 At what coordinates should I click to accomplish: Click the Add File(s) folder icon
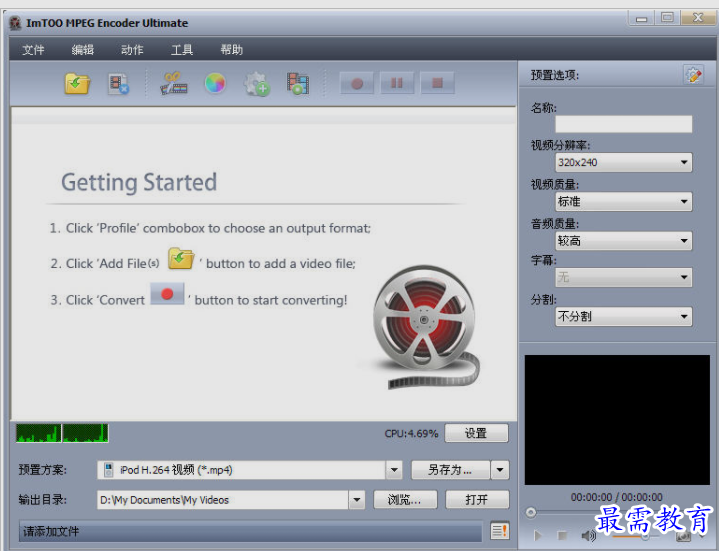[77, 83]
